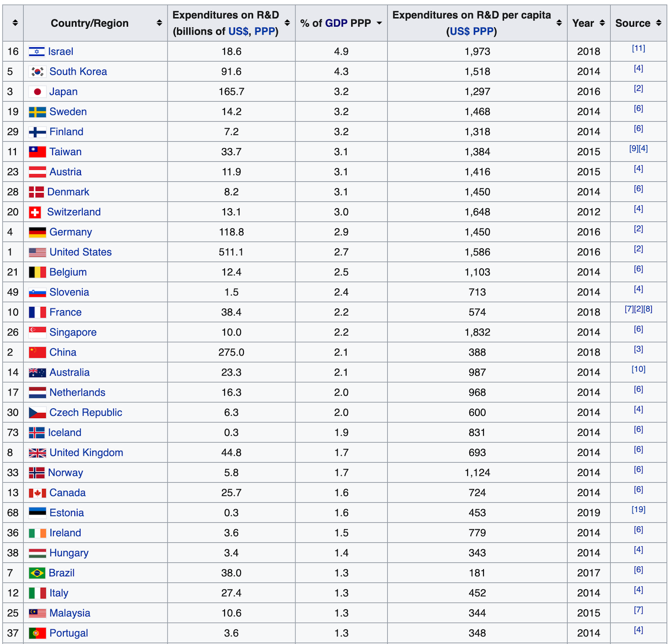Open the South Korea link
The image size is (668, 644).
tap(78, 72)
